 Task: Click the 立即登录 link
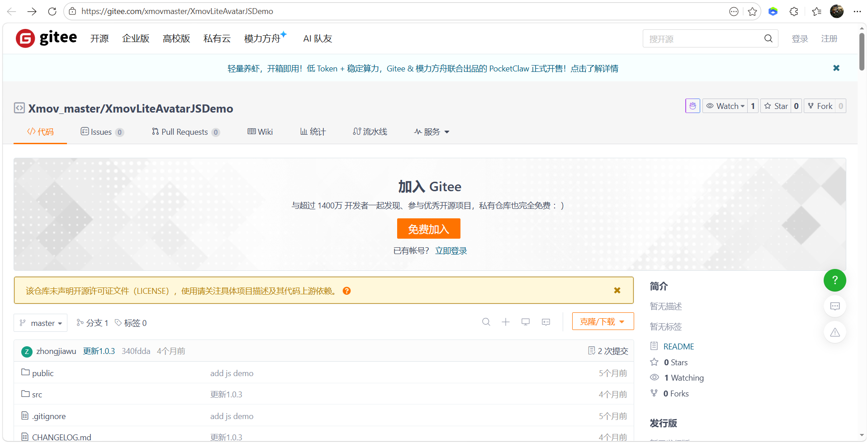pos(451,250)
